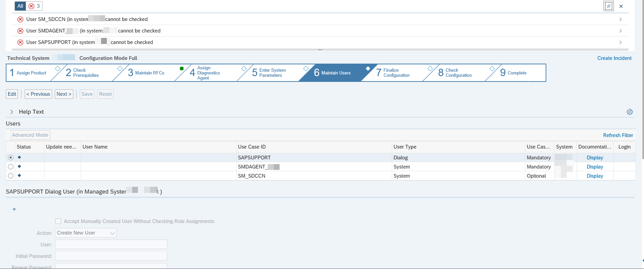Click status diamond of step 3 Maintain RFCs
644x269 pixels.
tap(182, 68)
